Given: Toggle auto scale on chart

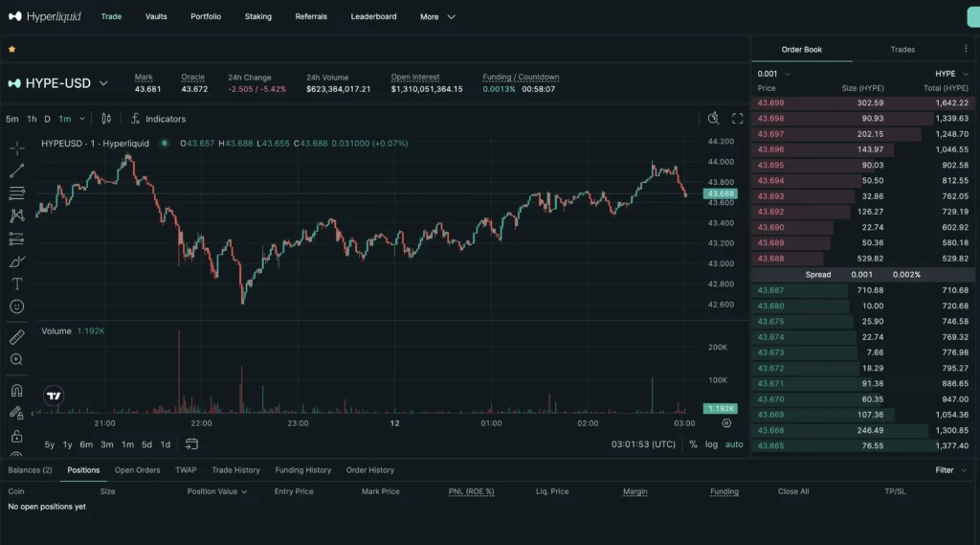Looking at the screenshot, I should coord(734,444).
